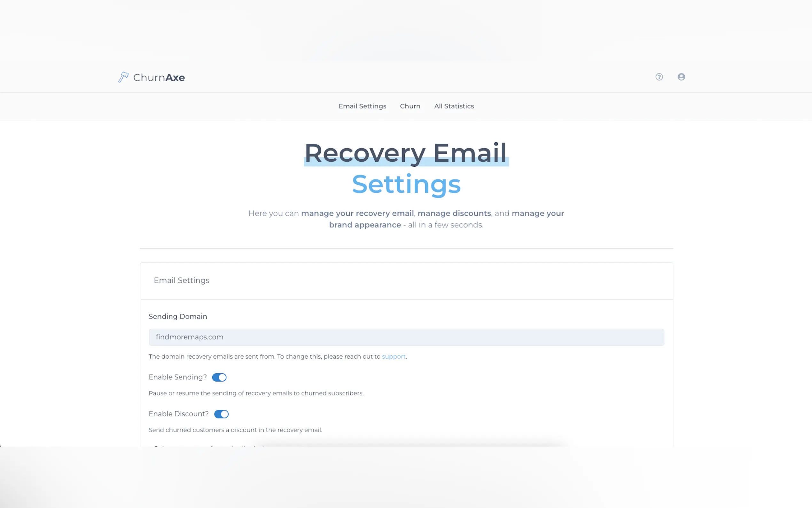Click the ChurnAxe axe logo icon
Image resolution: width=812 pixels, height=508 pixels.
(123, 77)
